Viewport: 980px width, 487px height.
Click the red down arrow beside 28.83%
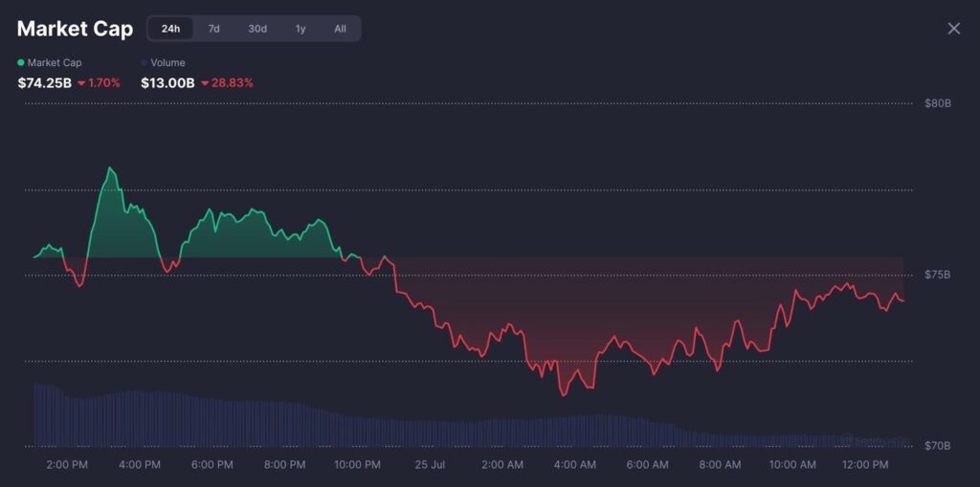(205, 83)
